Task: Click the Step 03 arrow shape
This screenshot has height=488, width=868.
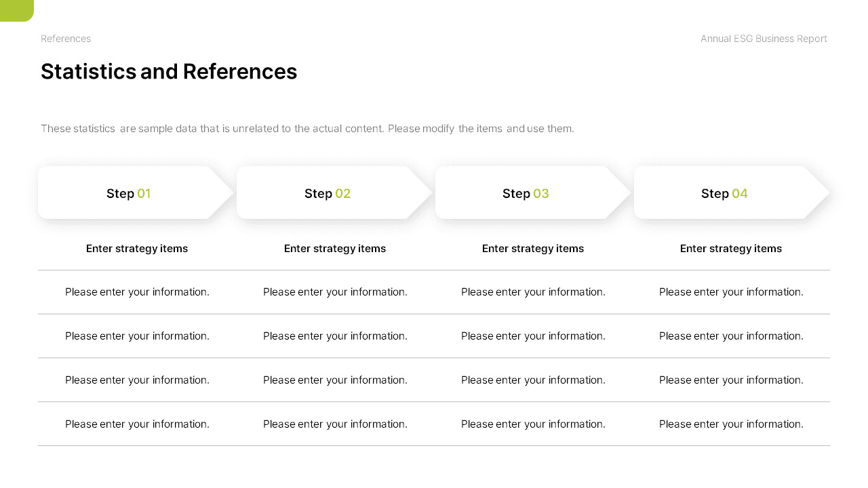Action: (533, 192)
